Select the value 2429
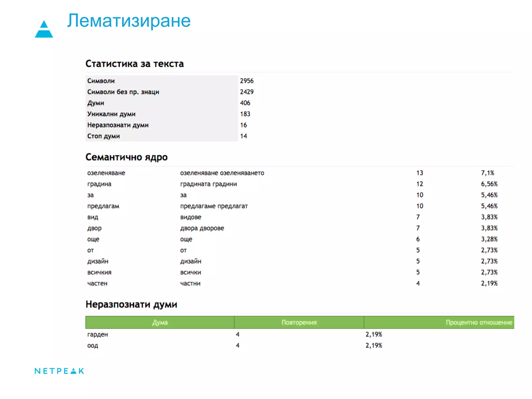 (x=247, y=92)
